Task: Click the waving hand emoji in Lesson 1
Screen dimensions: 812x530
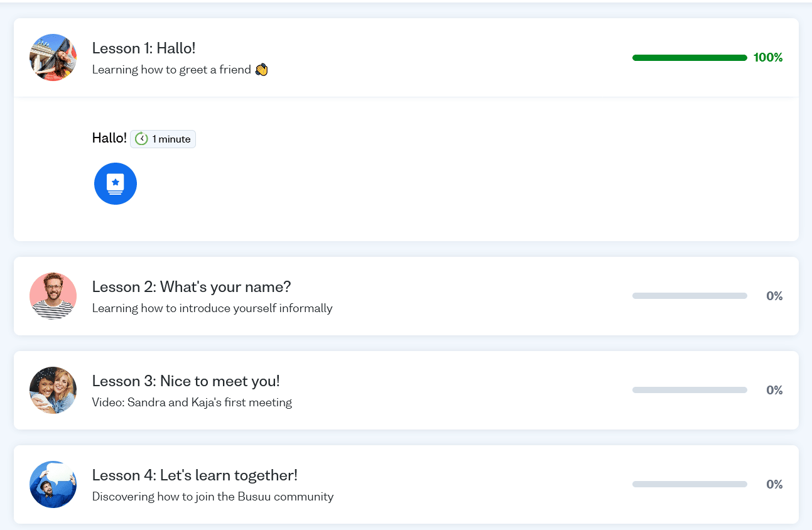Action: tap(262, 70)
